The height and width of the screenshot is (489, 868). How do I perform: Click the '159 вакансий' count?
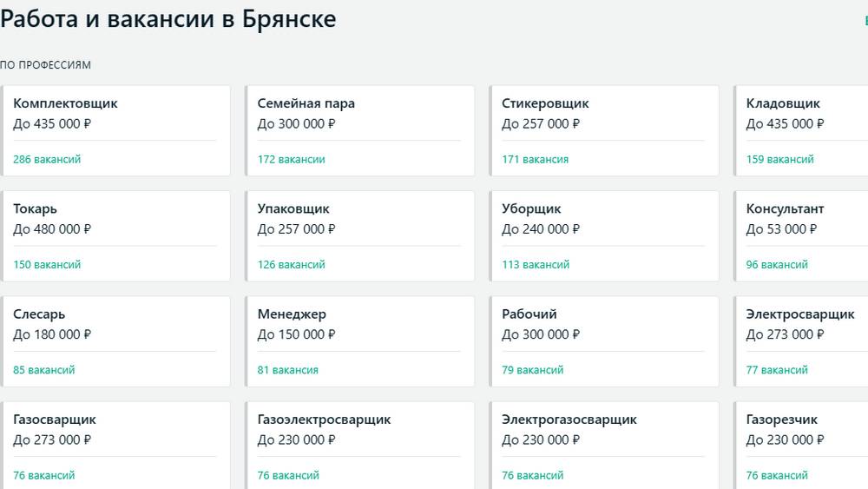780,160
